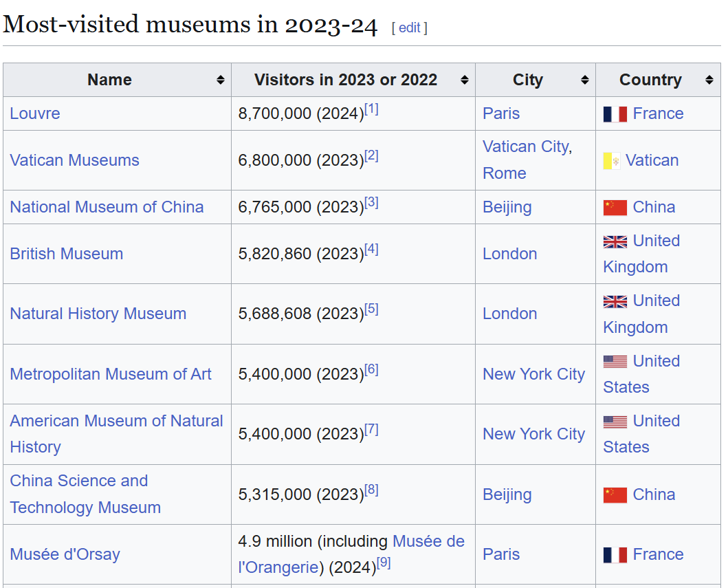Select the 5,820,860 (2023) visitor figure
728x588 pixels.
(x=301, y=254)
